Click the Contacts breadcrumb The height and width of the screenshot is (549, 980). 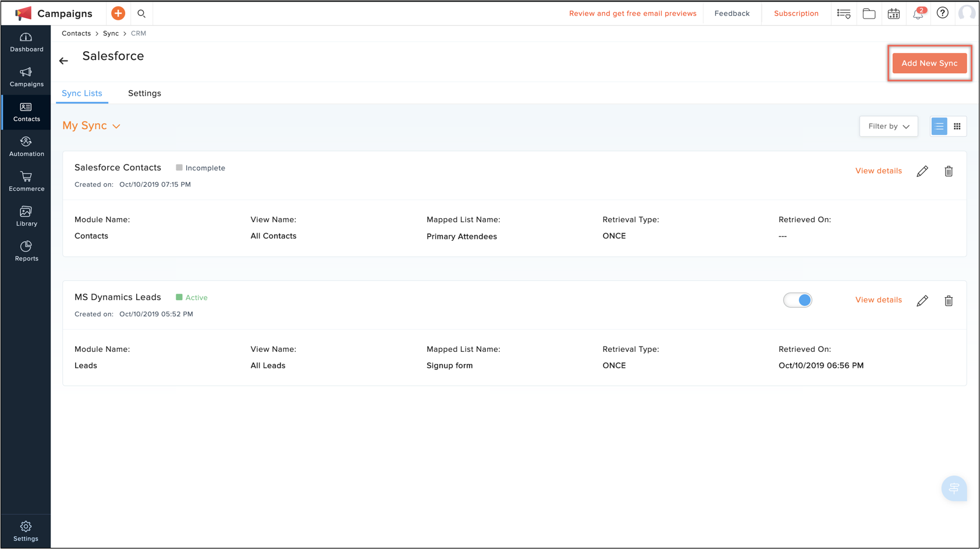tap(76, 33)
